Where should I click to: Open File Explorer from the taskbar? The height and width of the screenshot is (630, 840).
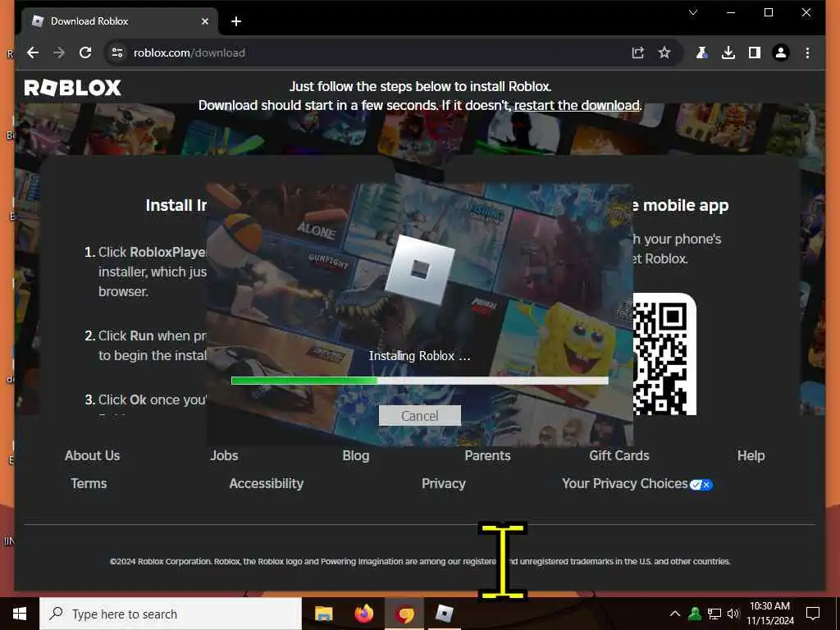coord(323,614)
